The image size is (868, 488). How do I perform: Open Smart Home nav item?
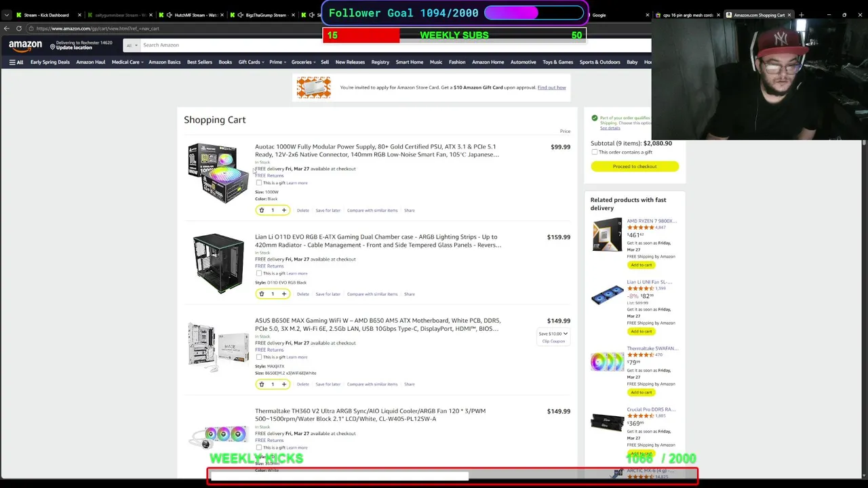coord(410,62)
